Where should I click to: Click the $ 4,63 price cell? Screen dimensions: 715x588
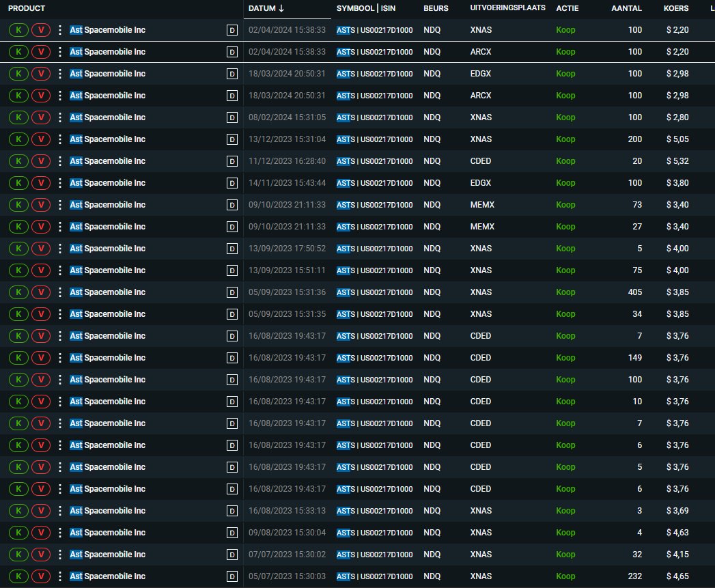[x=677, y=533]
